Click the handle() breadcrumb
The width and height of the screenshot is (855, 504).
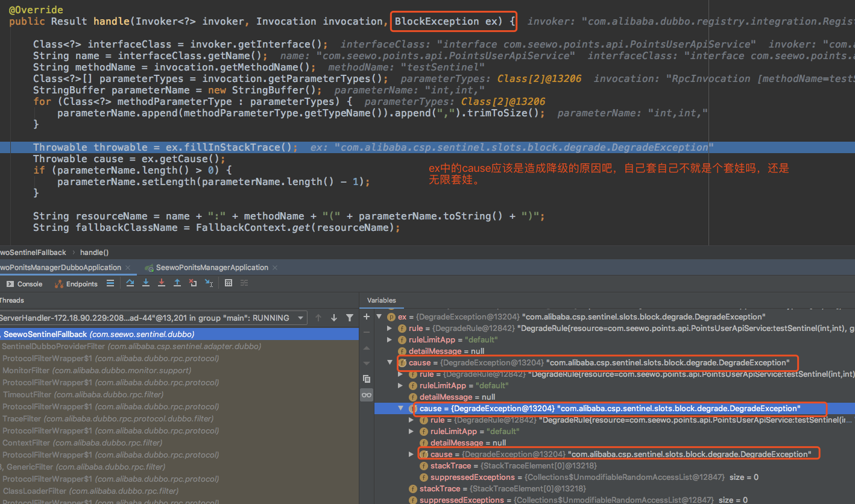coord(94,253)
